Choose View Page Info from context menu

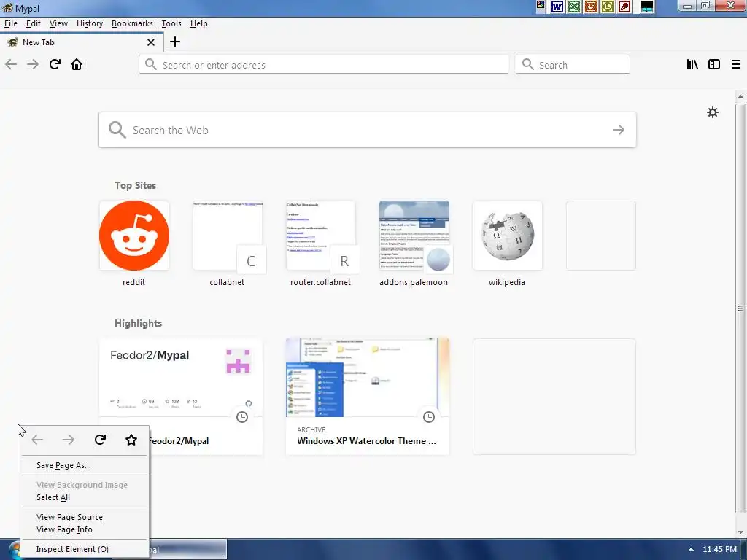(x=85, y=529)
